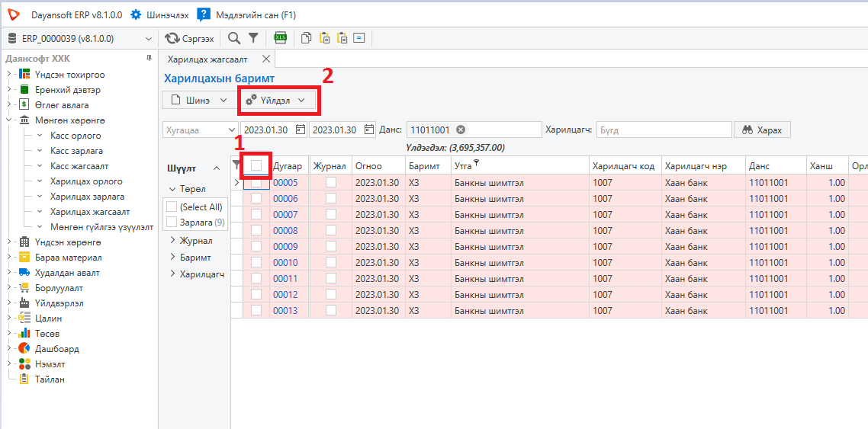This screenshot has width=868, height=429.
Task: Click the Харилцагч input field showing Бүгд
Action: coord(664,130)
